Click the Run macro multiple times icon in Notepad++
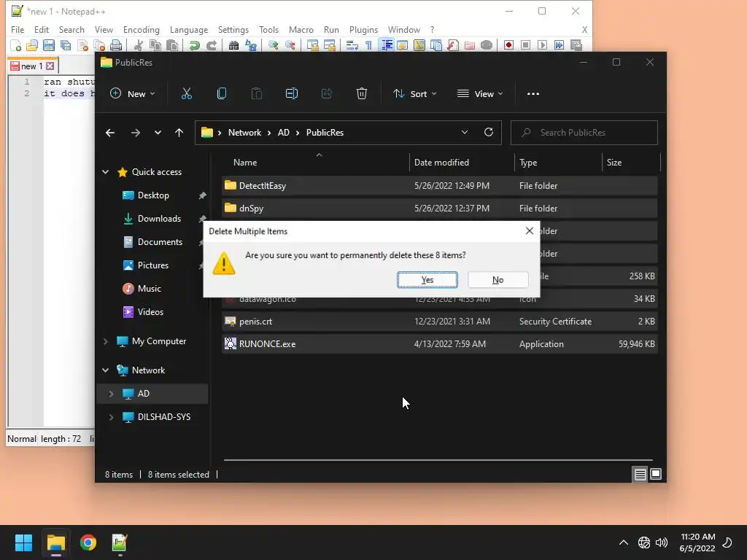This screenshot has height=560, width=747. (559, 45)
